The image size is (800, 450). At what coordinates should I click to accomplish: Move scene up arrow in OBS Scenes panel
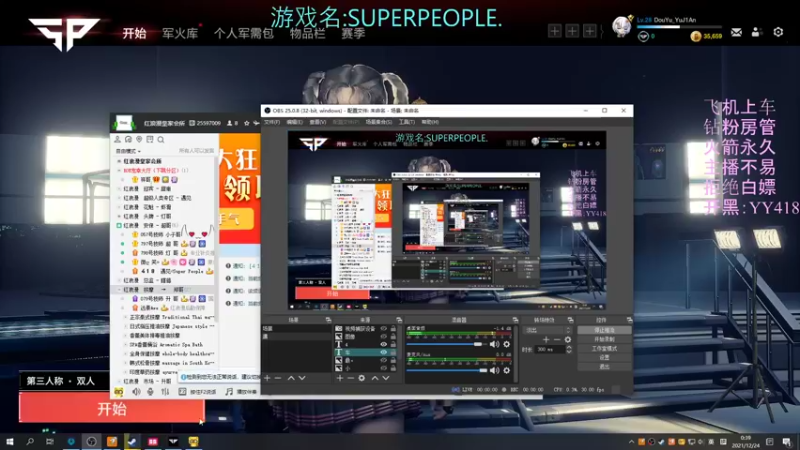[x=291, y=378]
